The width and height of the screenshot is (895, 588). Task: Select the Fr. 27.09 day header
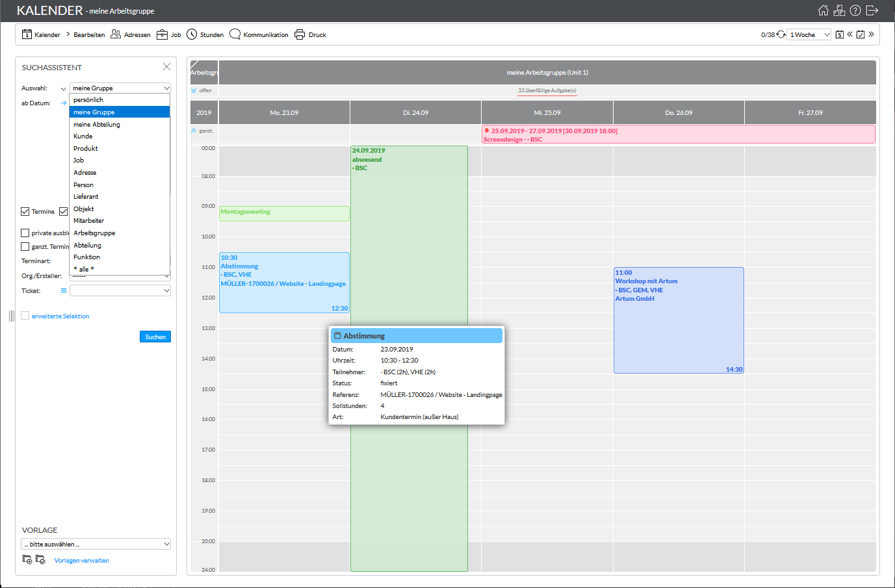[x=811, y=112]
